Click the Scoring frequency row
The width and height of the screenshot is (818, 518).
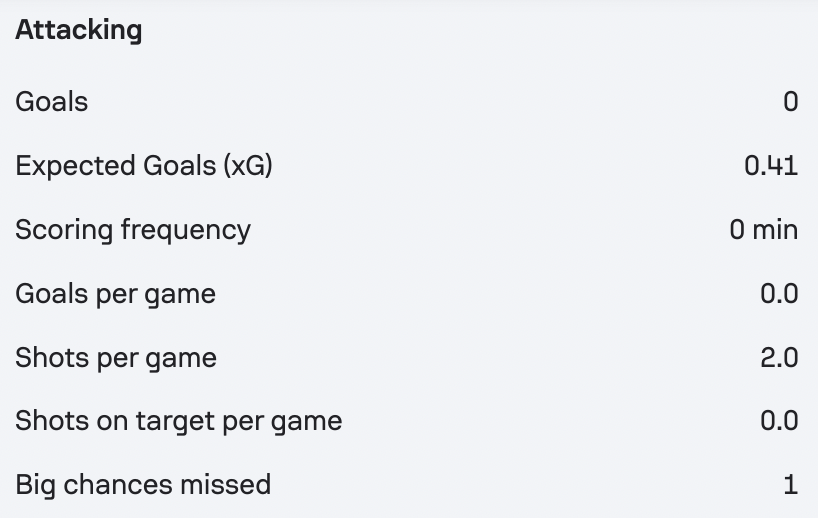(x=407, y=230)
